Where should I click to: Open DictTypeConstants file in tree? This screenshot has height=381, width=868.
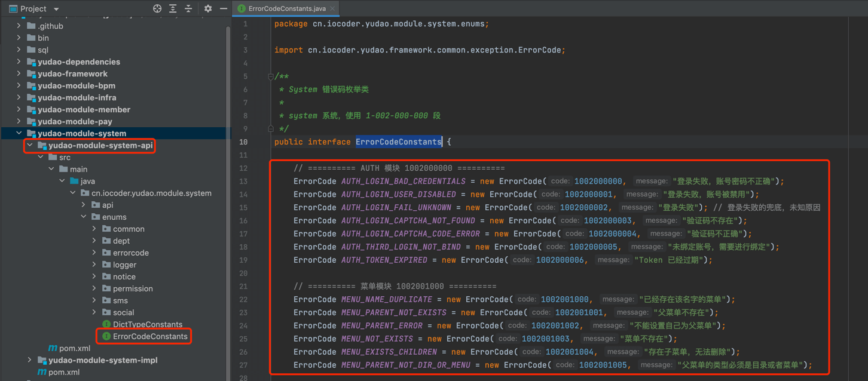click(x=147, y=325)
